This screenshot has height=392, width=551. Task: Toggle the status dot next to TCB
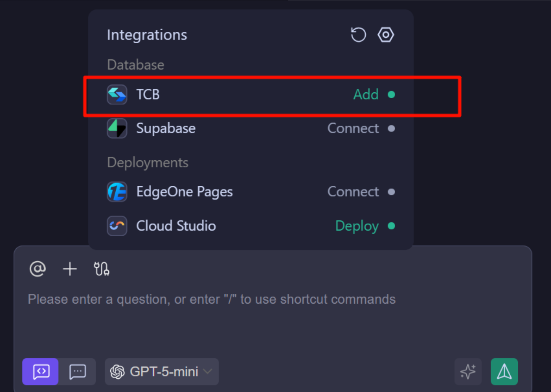[x=392, y=95]
